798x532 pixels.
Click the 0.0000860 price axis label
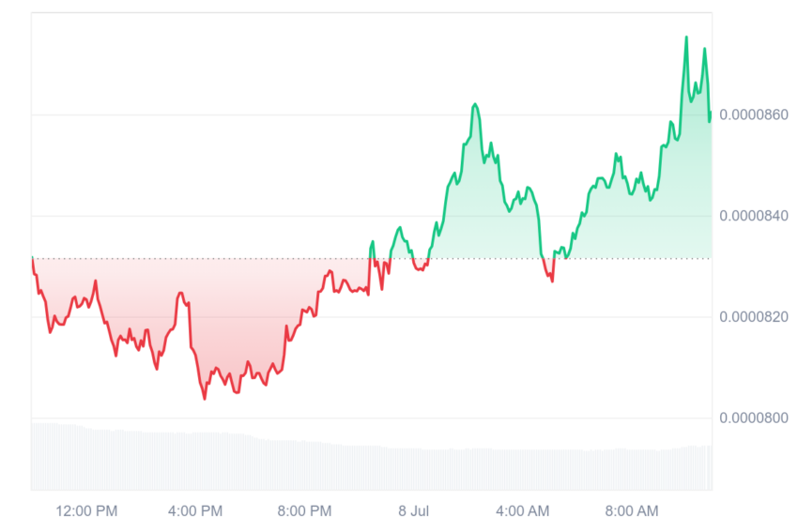click(753, 115)
